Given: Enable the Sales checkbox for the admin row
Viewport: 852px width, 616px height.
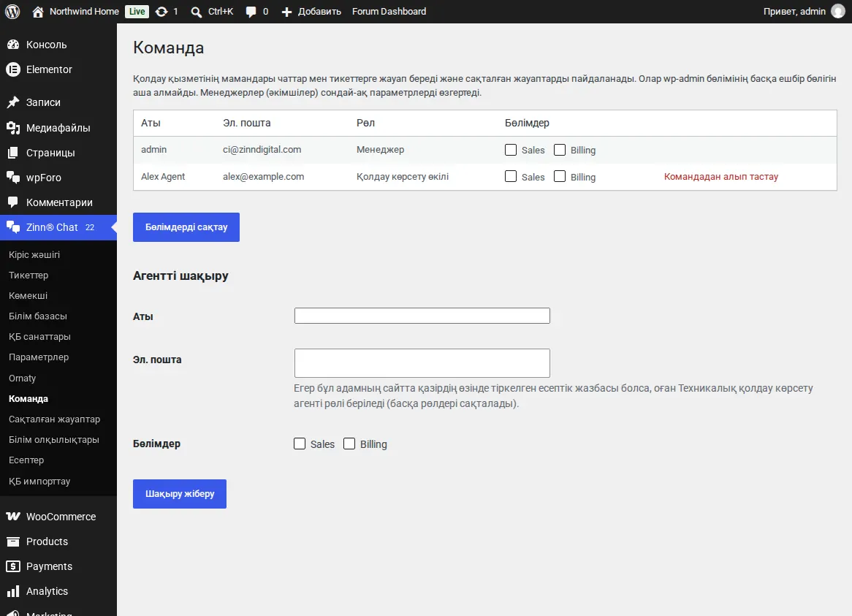Looking at the screenshot, I should click(511, 150).
